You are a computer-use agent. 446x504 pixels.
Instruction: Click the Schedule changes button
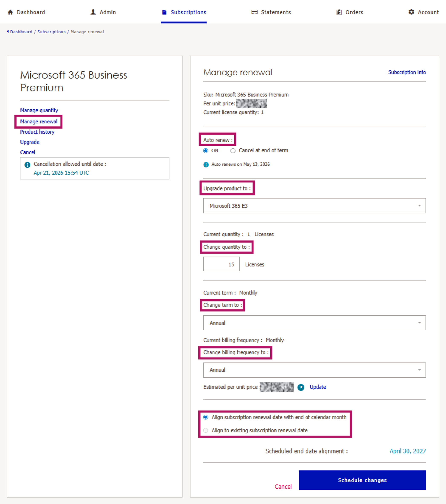(362, 480)
